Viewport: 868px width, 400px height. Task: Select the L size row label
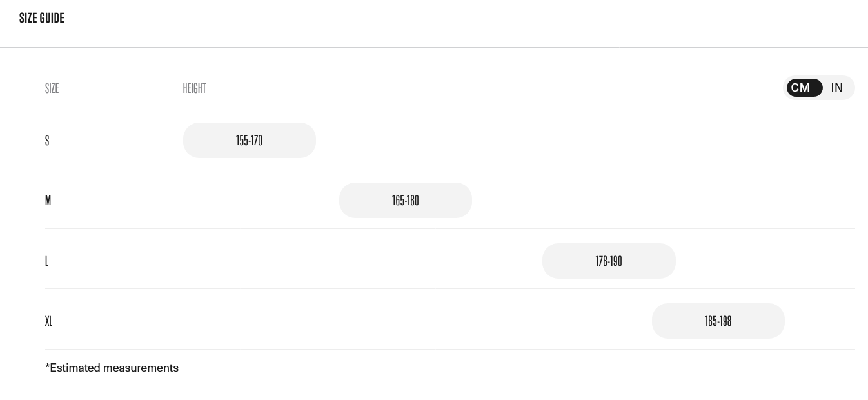(46, 261)
